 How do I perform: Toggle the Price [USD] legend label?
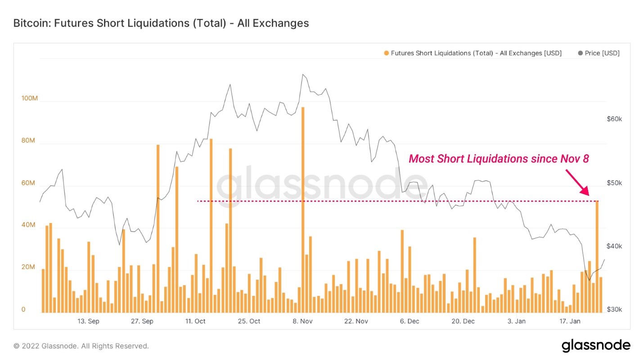[602, 53]
